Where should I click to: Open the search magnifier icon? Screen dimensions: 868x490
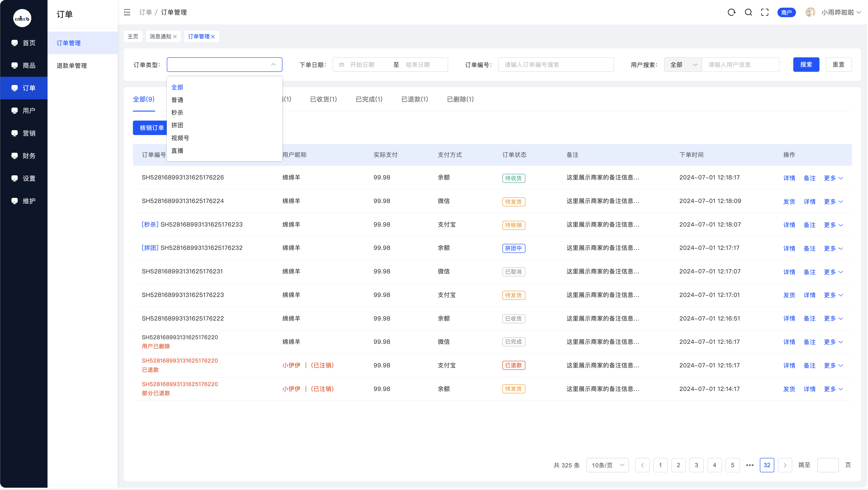748,12
